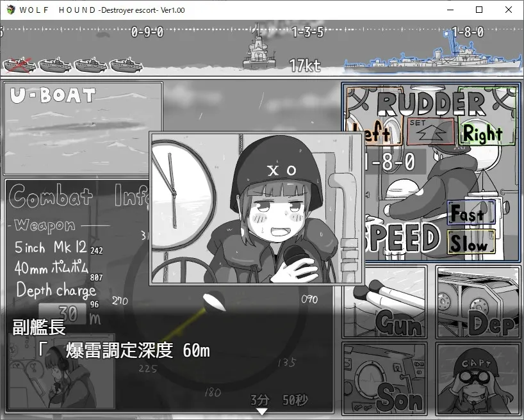Click the 爆雷調定深度 60m dialogue text
The height and width of the screenshot is (420, 524).
138,350
